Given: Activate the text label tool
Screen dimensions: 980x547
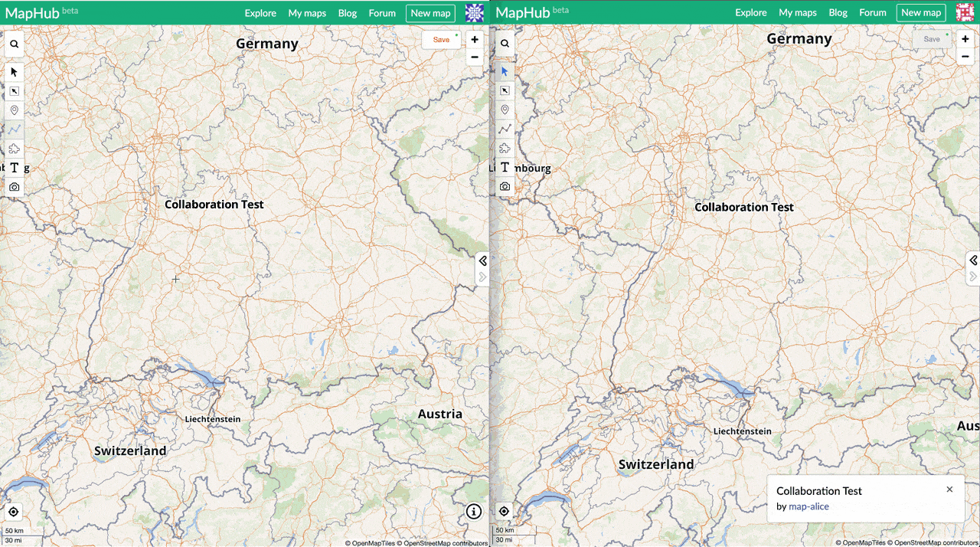Looking at the screenshot, I should (x=12, y=167).
